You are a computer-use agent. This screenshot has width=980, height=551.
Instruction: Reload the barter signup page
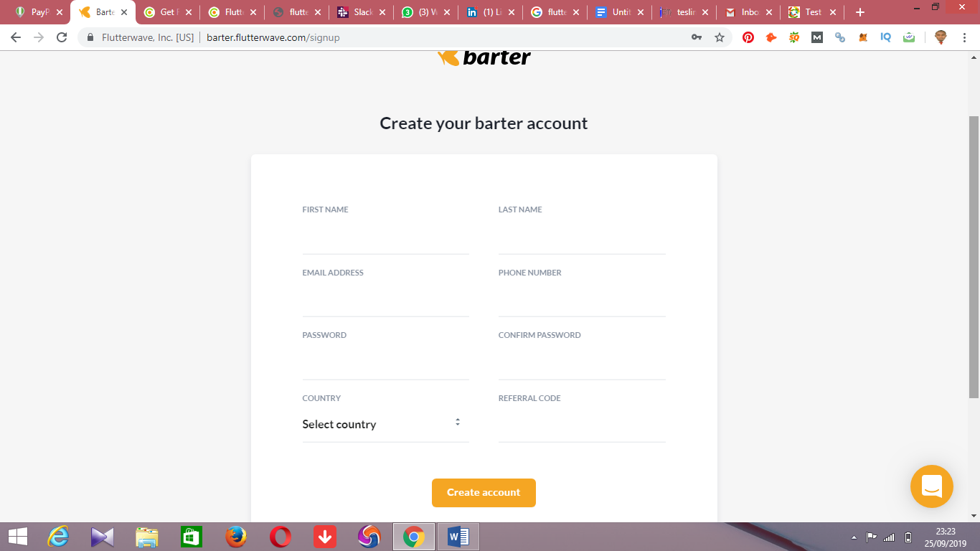pos(62,37)
